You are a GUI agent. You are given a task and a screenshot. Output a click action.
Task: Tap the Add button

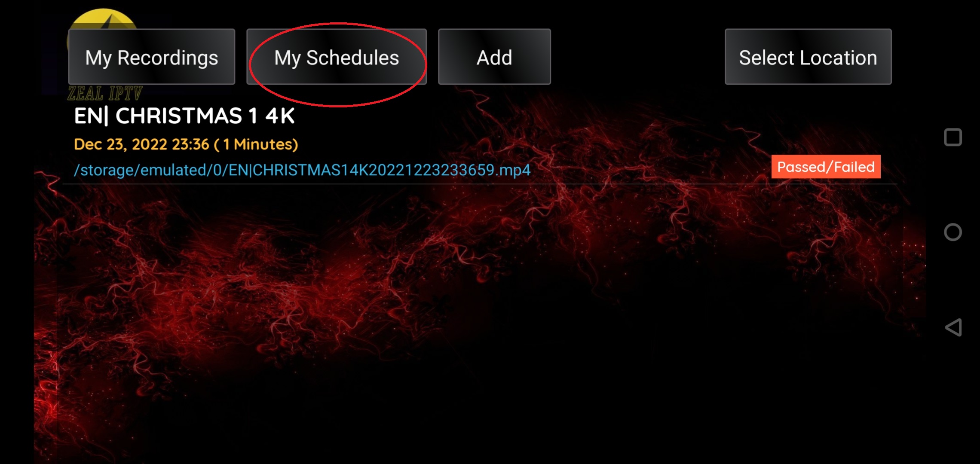[494, 57]
